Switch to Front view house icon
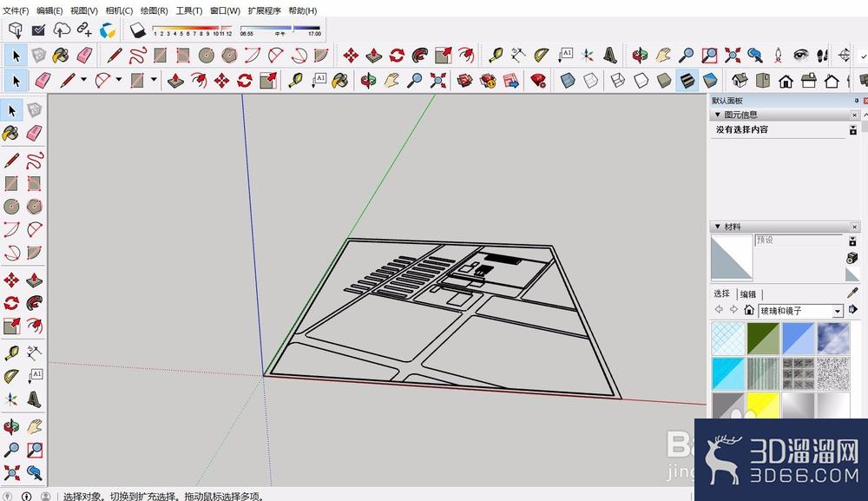This screenshot has height=501, width=868. pos(786,81)
